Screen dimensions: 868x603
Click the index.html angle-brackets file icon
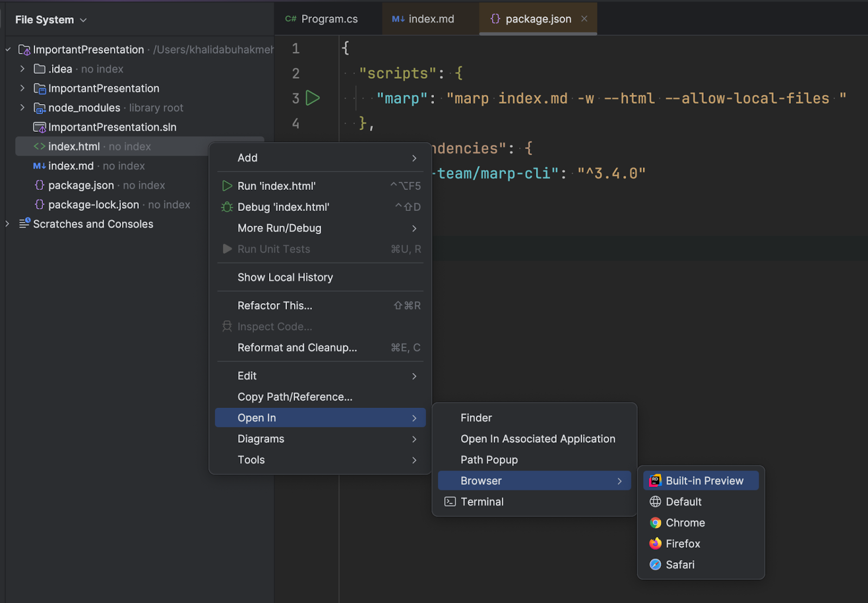point(40,146)
